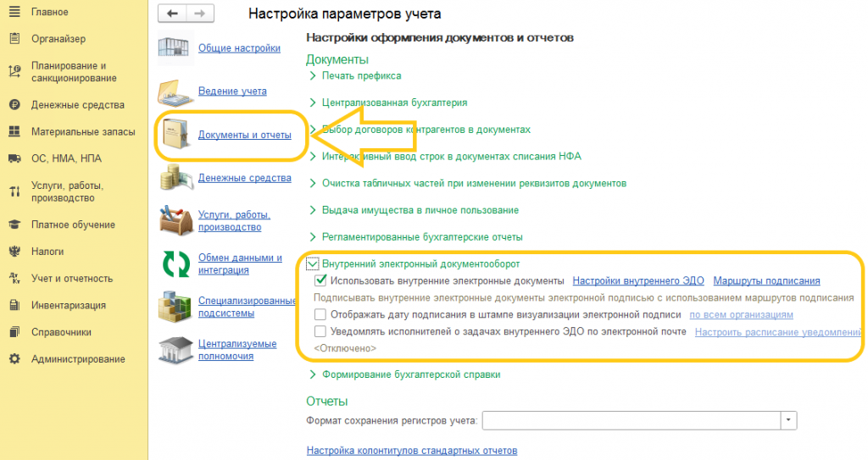Open Настройка колонтитулов стандартных отчетов link
Image resolution: width=868 pixels, height=460 pixels.
coord(412,451)
